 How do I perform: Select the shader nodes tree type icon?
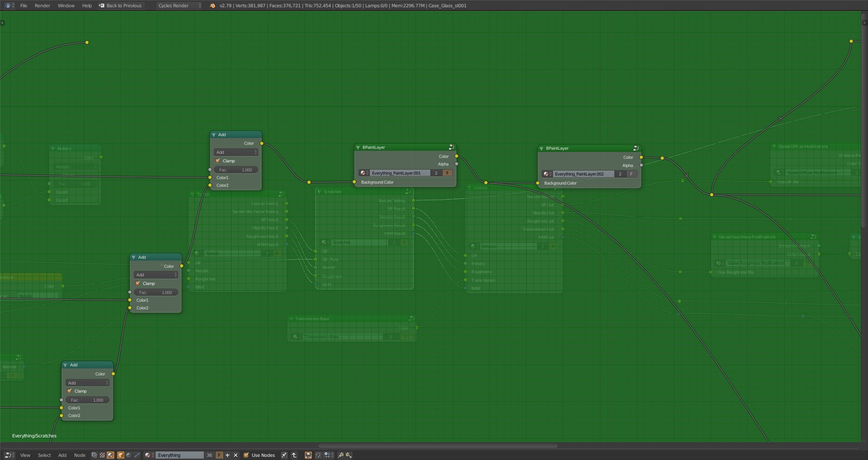pyautogui.click(x=111, y=455)
